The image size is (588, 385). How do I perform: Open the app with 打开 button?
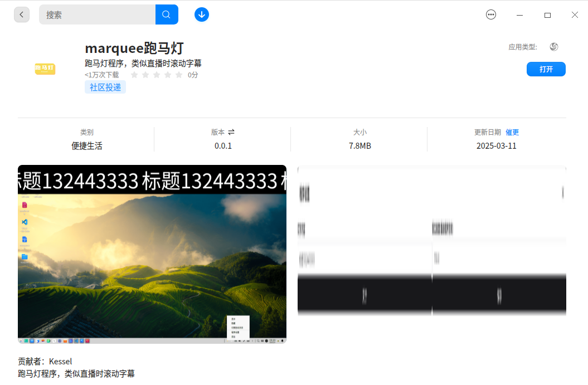pos(546,69)
